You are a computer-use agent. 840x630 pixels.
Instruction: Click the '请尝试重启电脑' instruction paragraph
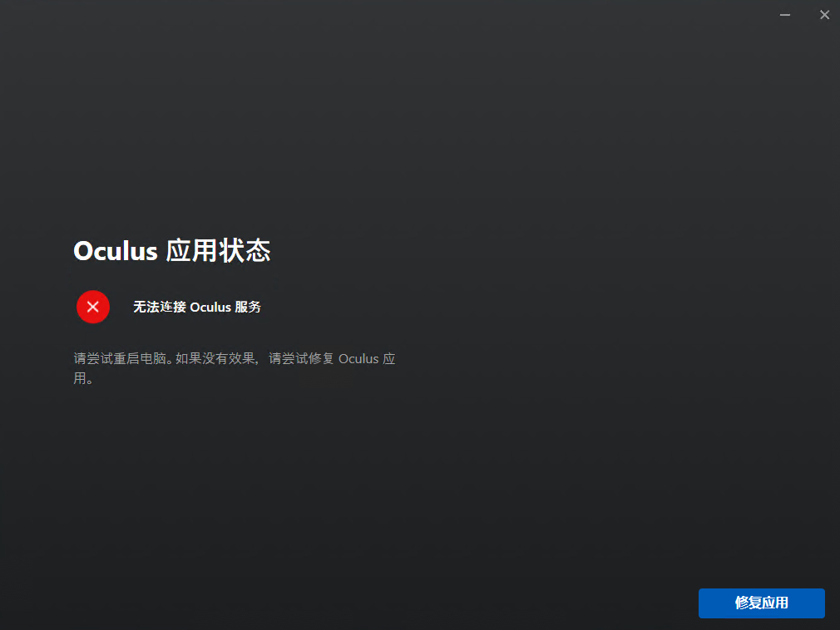[x=234, y=368]
